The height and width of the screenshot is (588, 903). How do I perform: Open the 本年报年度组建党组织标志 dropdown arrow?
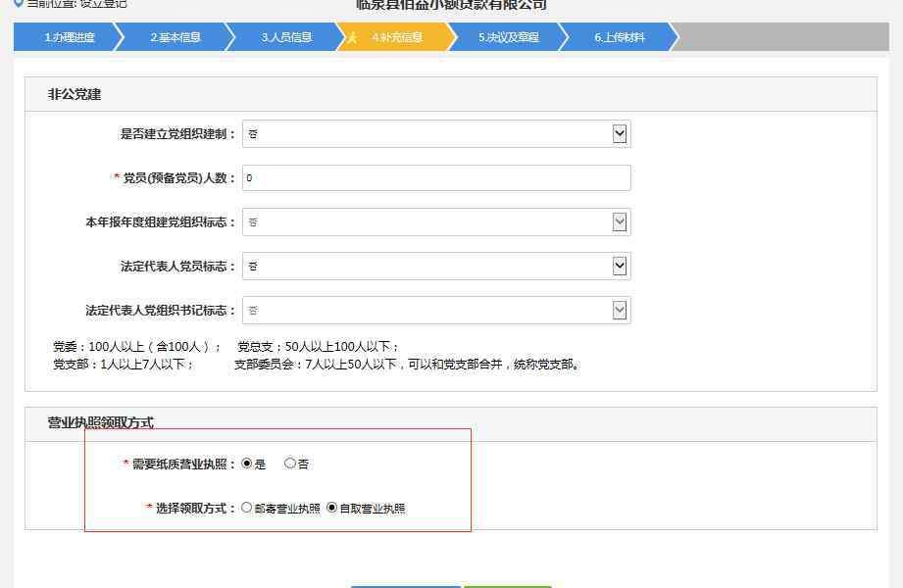coord(619,222)
